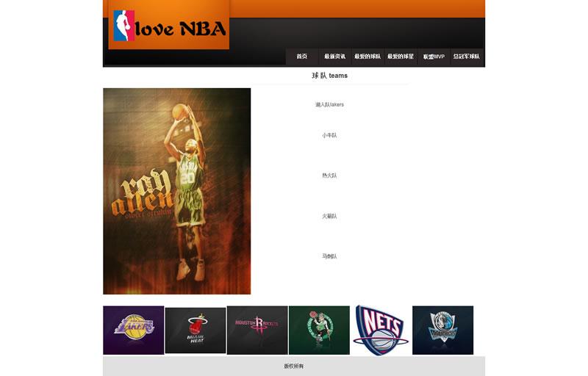Click the Ray Allen poster image

tap(176, 191)
